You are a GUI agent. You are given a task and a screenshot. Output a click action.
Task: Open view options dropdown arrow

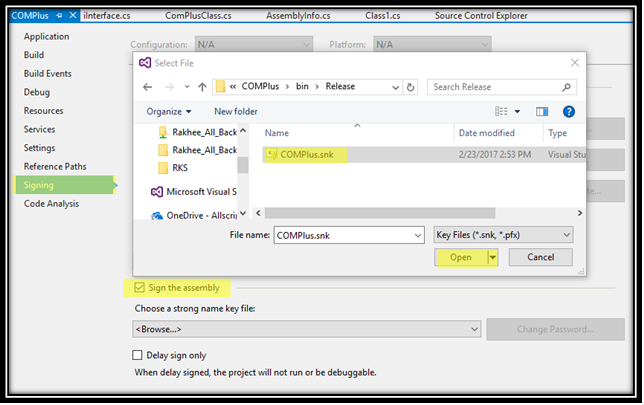[518, 112]
